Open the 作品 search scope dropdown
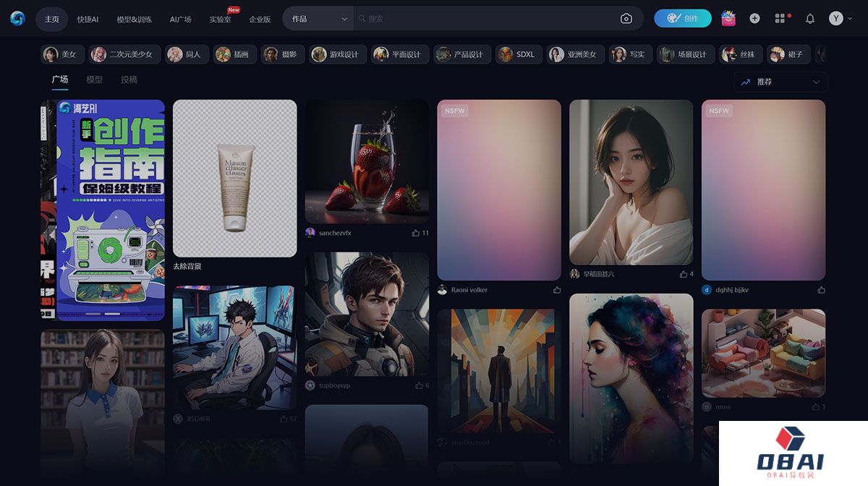This screenshot has height=486, width=868. point(317,18)
